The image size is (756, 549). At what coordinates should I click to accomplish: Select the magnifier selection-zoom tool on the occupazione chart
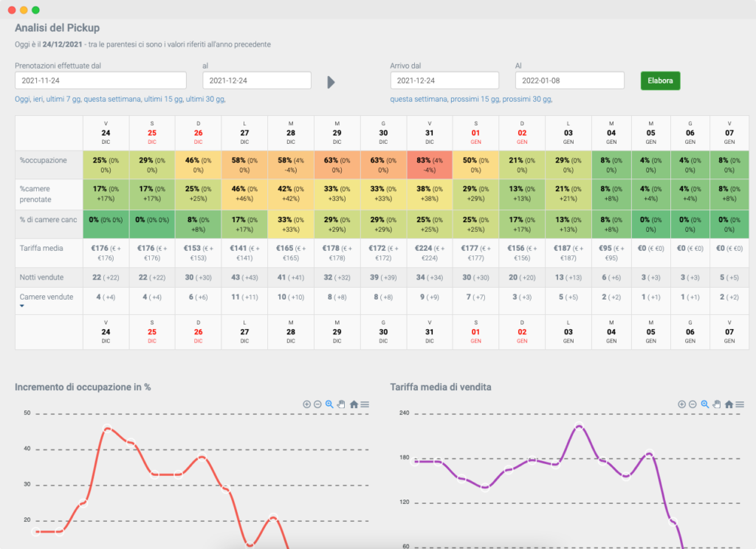[329, 404]
